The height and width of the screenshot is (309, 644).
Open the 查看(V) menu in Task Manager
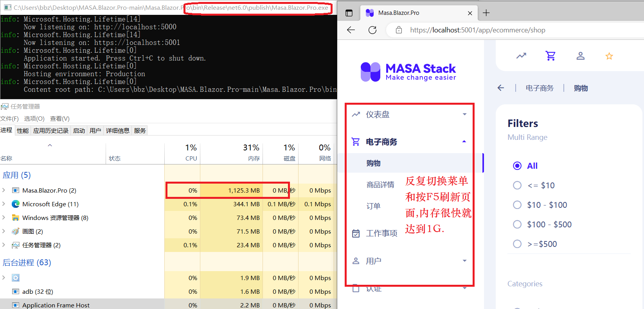(x=59, y=118)
